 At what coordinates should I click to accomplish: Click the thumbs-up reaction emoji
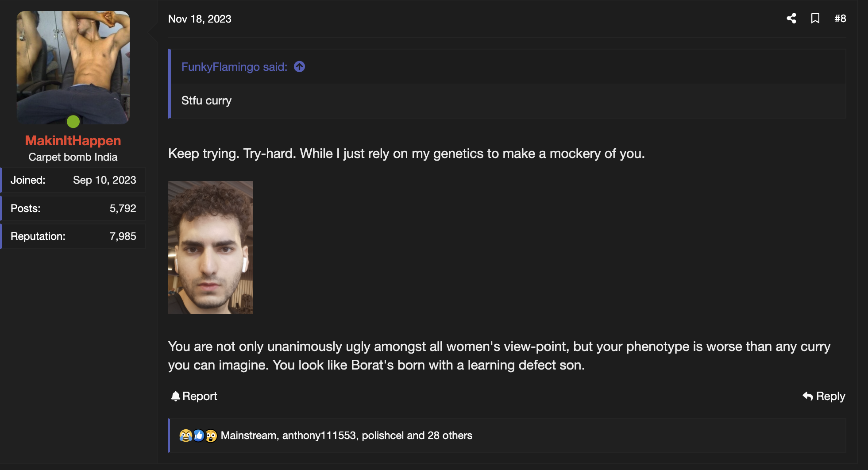click(x=199, y=435)
